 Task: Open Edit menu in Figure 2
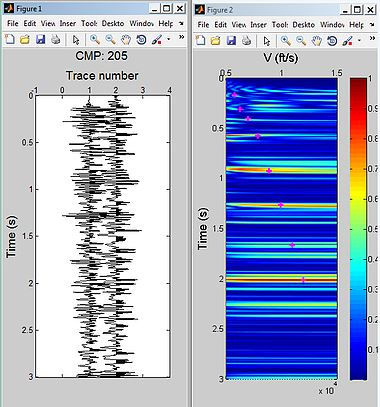click(x=220, y=25)
